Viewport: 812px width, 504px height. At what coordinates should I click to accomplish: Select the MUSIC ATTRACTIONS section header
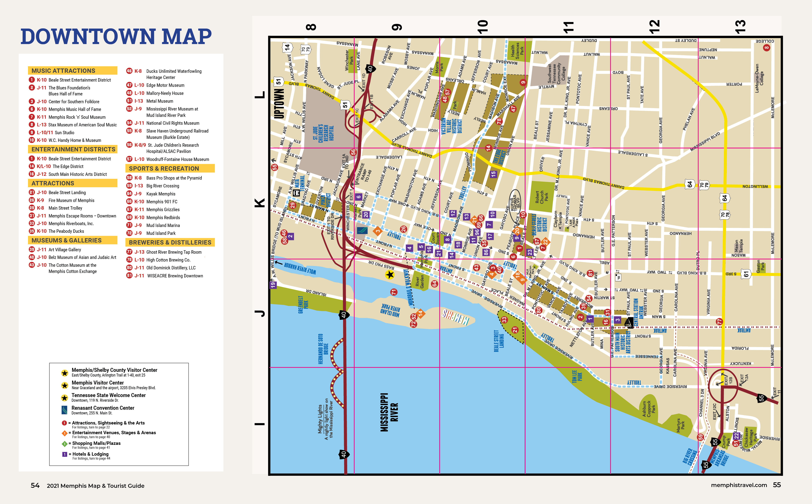(x=73, y=70)
